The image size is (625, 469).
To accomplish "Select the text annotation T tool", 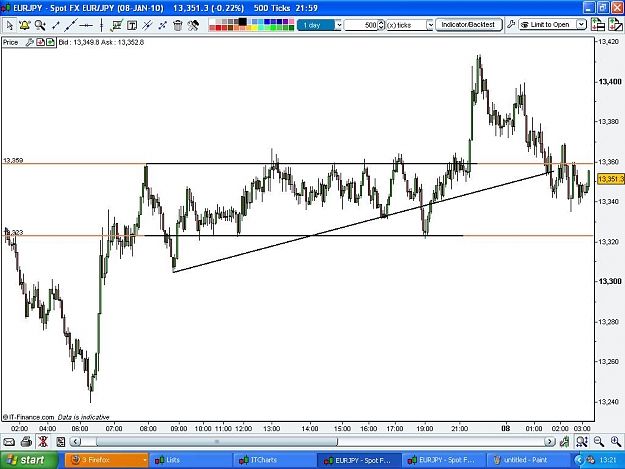I will tap(132, 26).
